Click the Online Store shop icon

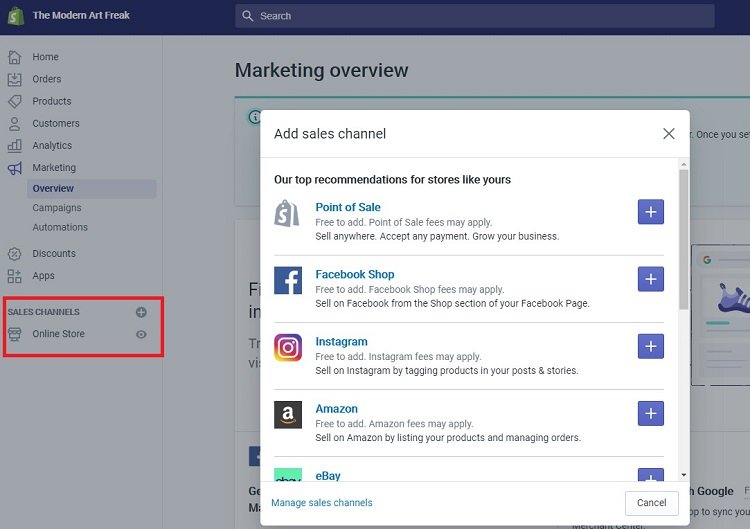pyautogui.click(x=15, y=334)
